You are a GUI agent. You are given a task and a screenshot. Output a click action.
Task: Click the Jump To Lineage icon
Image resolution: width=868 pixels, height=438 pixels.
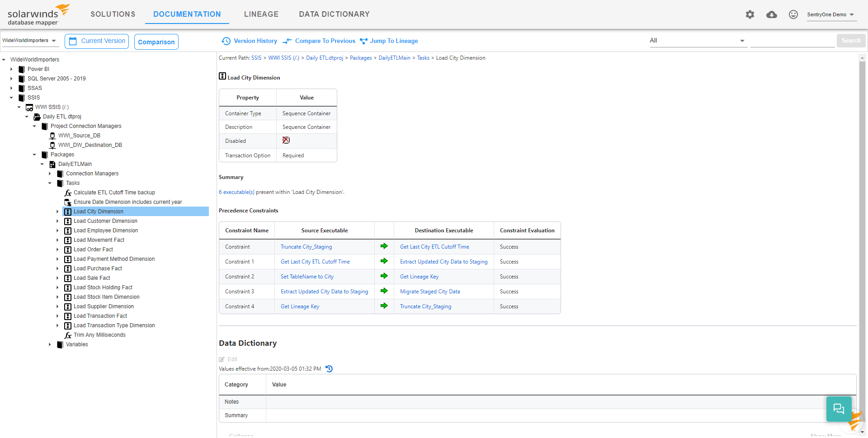click(x=363, y=41)
